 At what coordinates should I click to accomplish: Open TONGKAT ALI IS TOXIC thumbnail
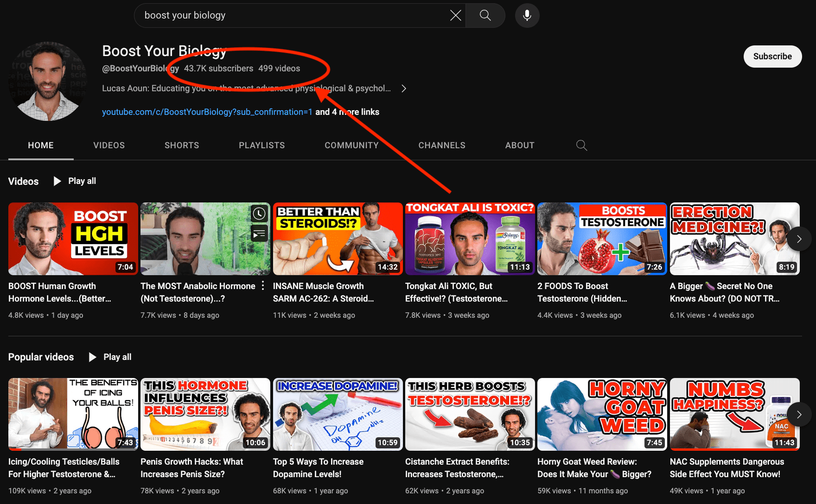(x=470, y=239)
